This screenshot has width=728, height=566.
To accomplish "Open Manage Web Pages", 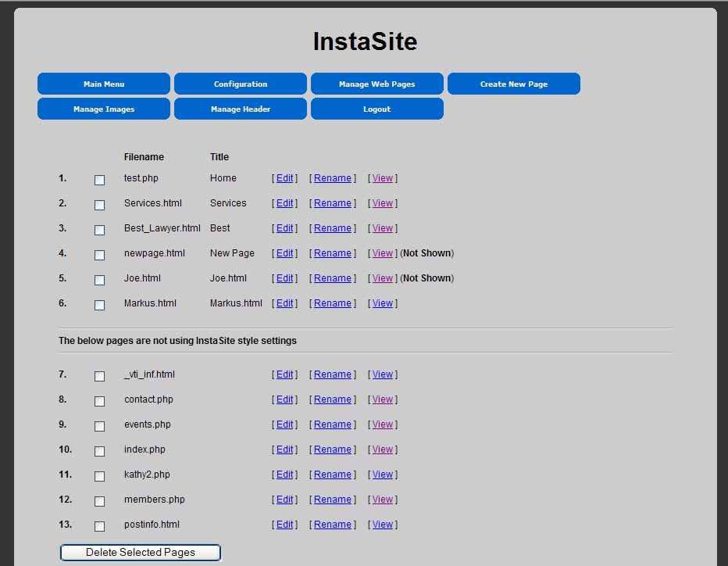I will coord(377,84).
